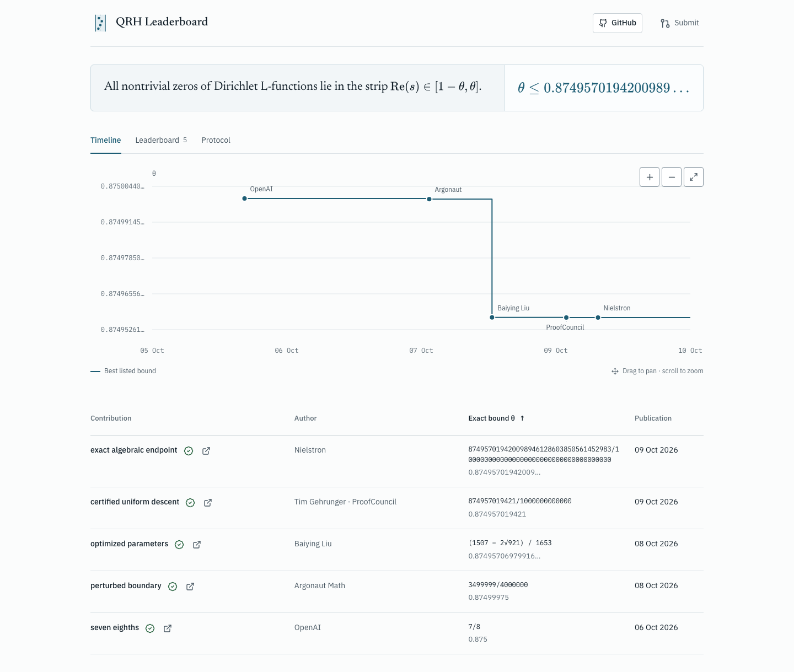Open the Protocol tab
The width and height of the screenshot is (794, 672).
tap(216, 140)
